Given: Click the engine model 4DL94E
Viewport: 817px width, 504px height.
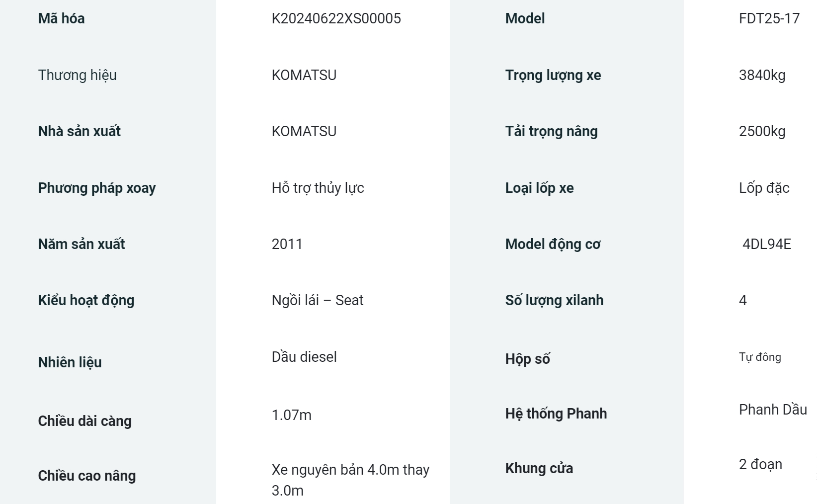Looking at the screenshot, I should point(766,244).
